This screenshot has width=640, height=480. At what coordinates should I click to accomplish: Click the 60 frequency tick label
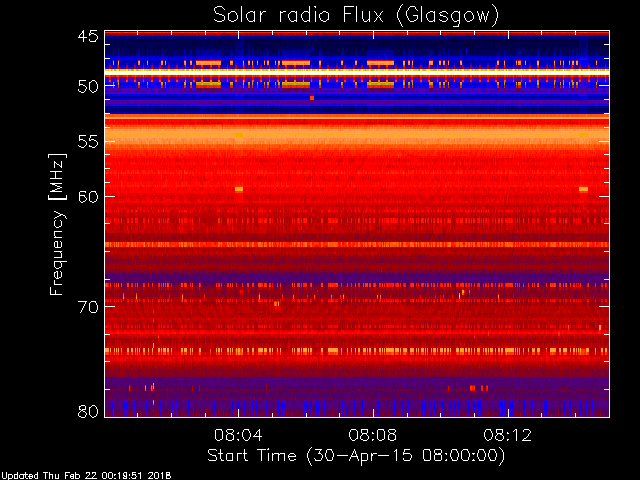88,197
